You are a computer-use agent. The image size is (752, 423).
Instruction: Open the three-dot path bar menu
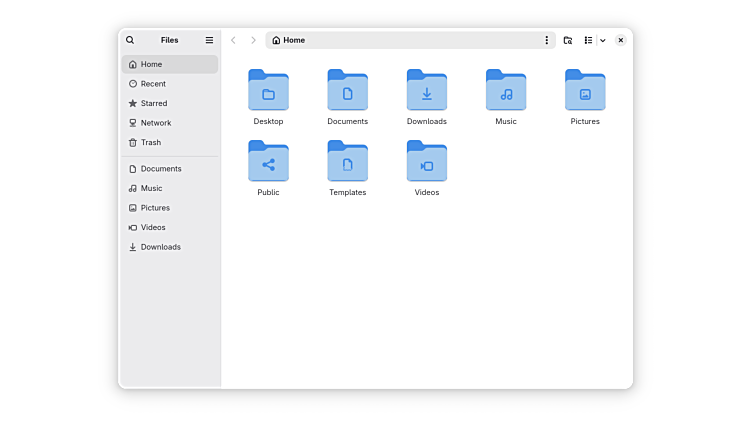546,40
